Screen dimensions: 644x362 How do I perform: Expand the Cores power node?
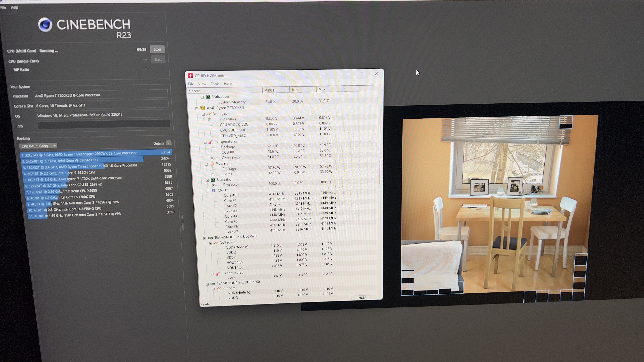pyautogui.click(x=213, y=175)
